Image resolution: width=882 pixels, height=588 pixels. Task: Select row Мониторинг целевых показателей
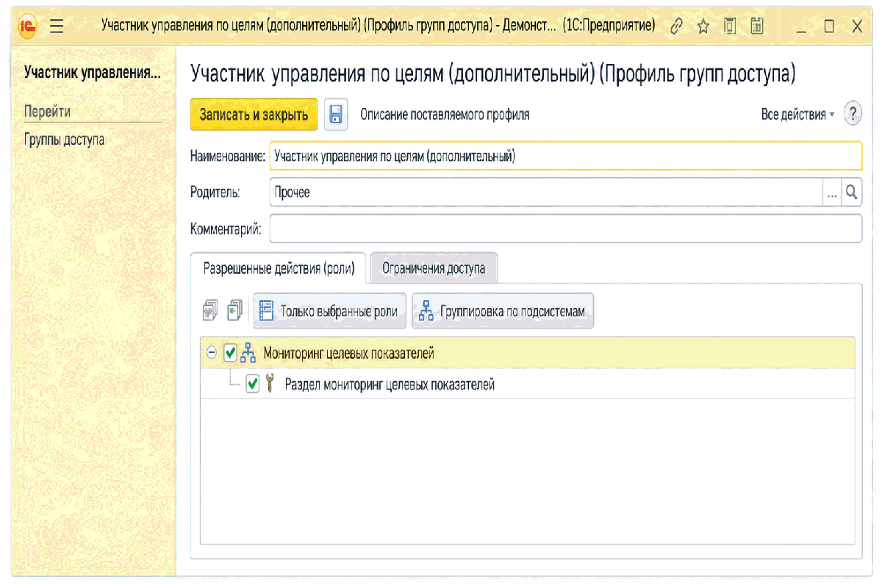(528, 354)
